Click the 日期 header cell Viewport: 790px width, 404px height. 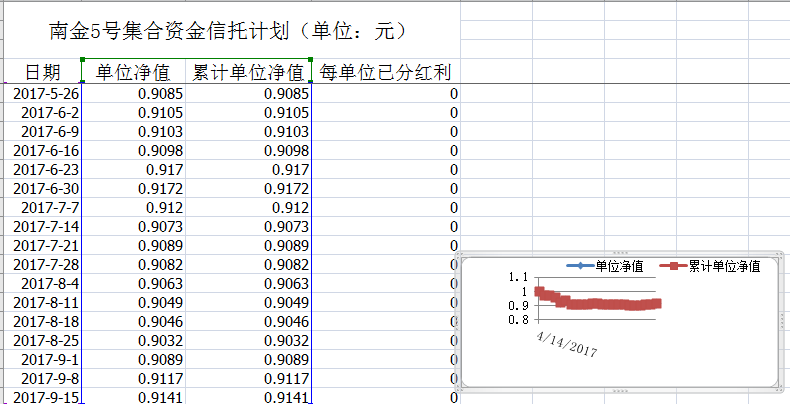[x=42, y=72]
